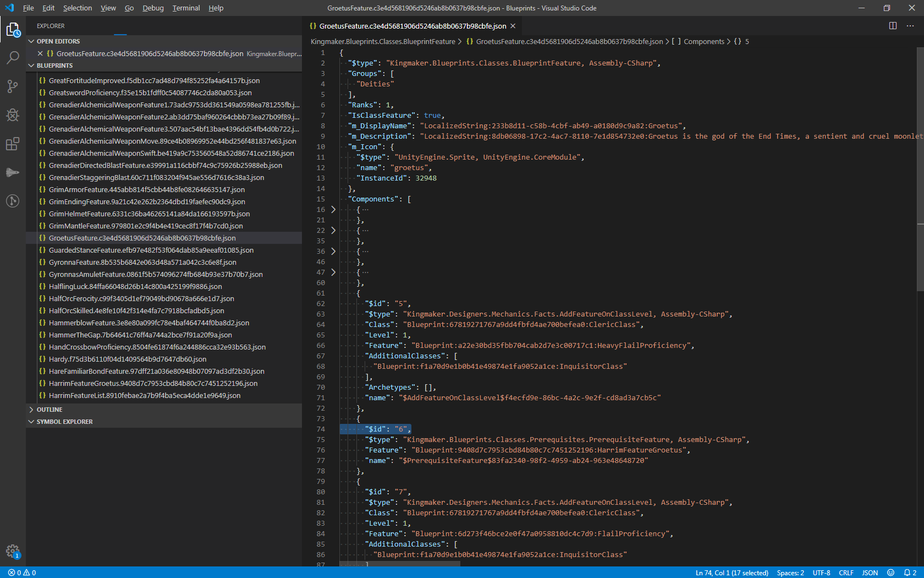Viewport: 924px width, 578px height.
Task: Click the highlighted "$id": "6" line
Action: [375, 429]
